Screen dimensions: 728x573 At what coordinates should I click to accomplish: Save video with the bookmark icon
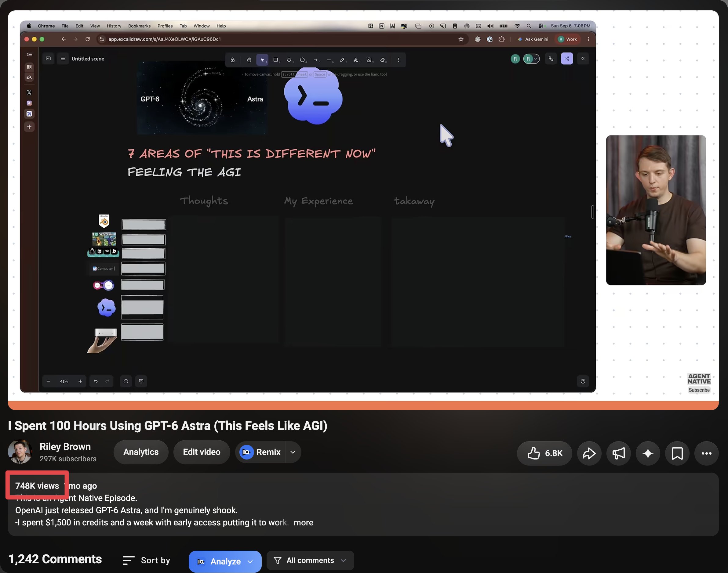[x=677, y=453]
